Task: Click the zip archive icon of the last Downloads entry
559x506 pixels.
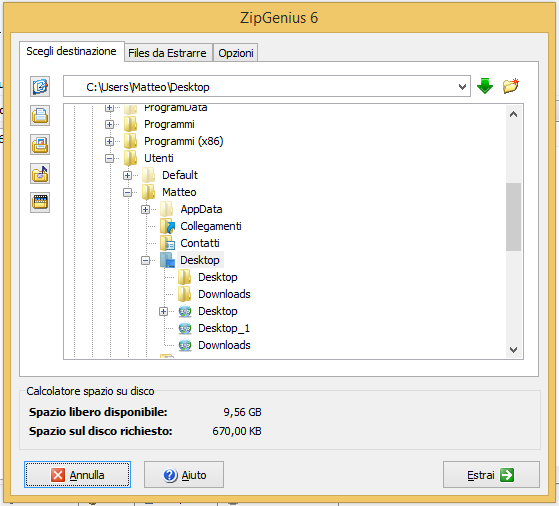Action: coord(185,345)
